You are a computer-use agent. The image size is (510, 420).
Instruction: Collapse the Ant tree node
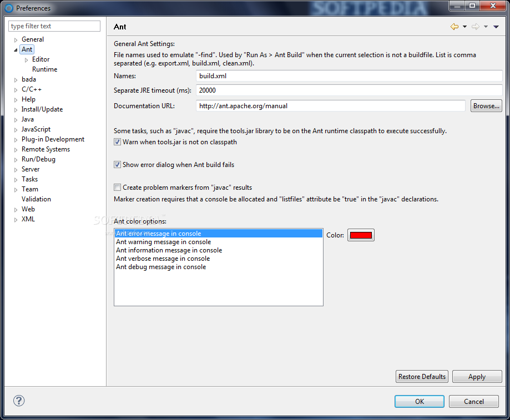tap(16, 50)
